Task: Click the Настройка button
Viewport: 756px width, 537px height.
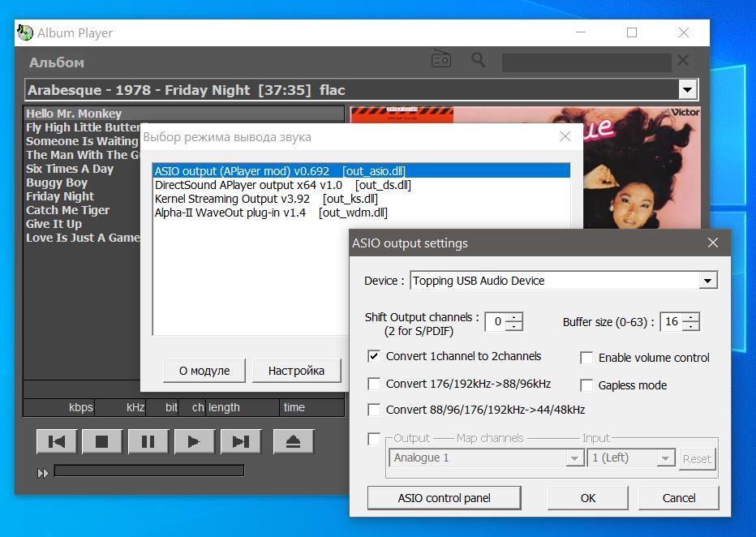Action: (296, 371)
